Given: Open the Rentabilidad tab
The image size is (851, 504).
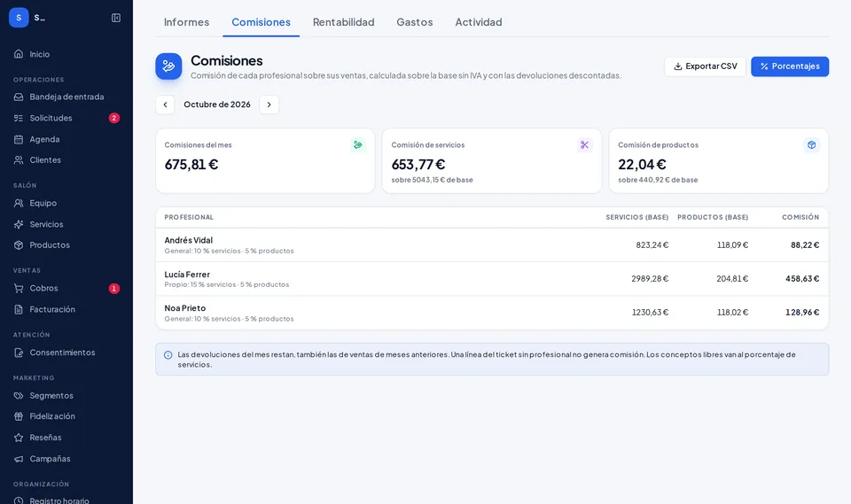Looking at the screenshot, I should pos(344,22).
